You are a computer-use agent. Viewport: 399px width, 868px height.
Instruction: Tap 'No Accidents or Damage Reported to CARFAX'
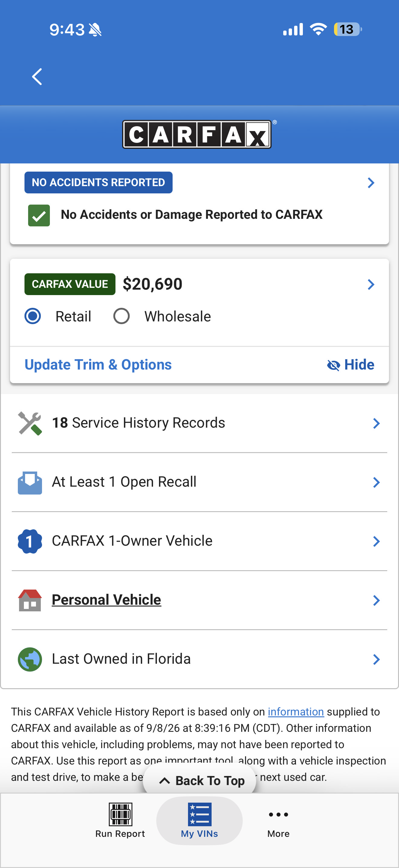[192, 215]
